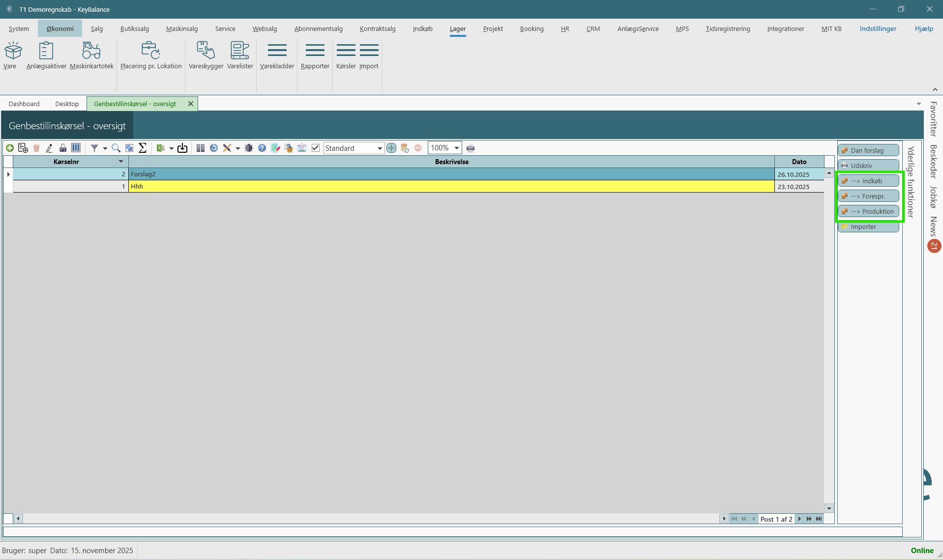Close the Genbestillinskørsel - oversigt tab

pyautogui.click(x=191, y=104)
